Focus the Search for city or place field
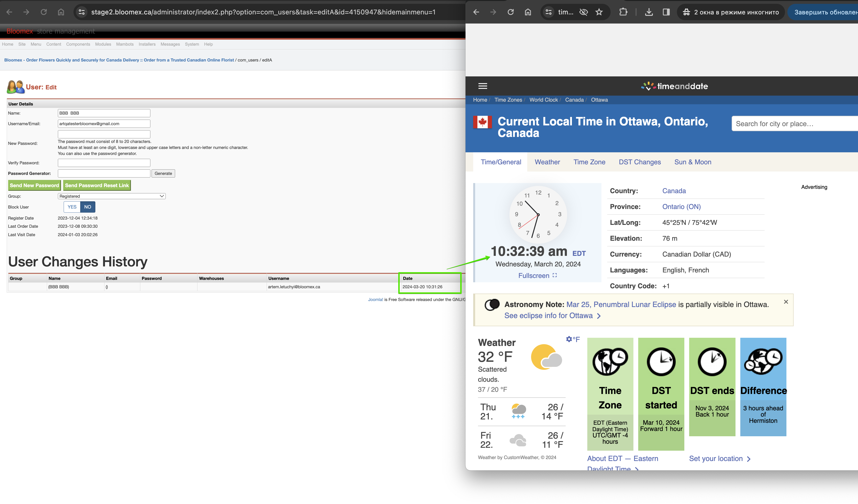858x504 pixels. click(x=795, y=124)
